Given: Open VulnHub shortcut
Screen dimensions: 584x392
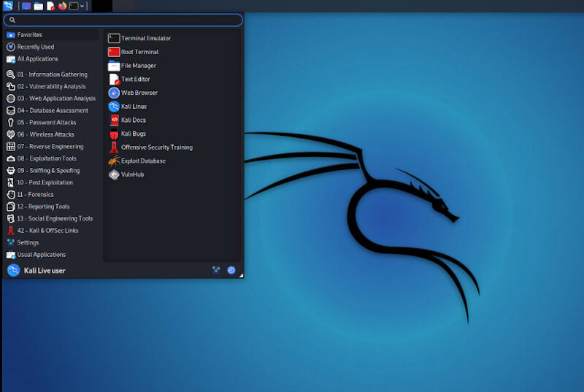Looking at the screenshot, I should [x=172, y=174].
